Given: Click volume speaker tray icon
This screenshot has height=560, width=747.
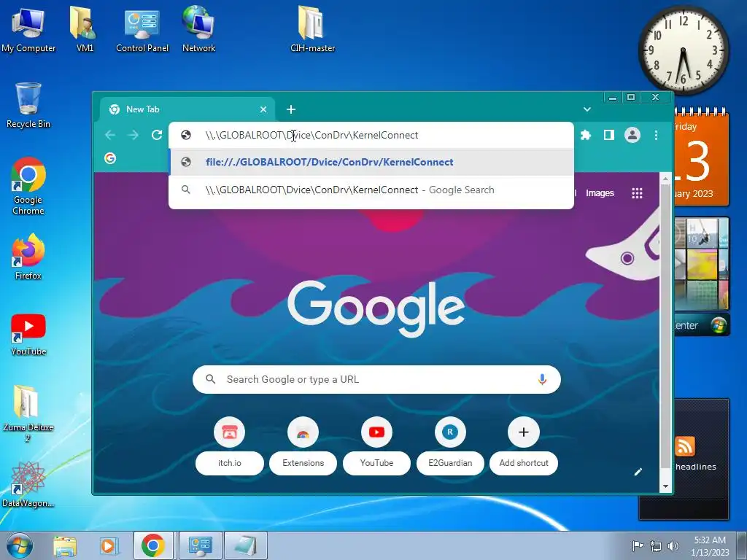Looking at the screenshot, I should tap(673, 545).
